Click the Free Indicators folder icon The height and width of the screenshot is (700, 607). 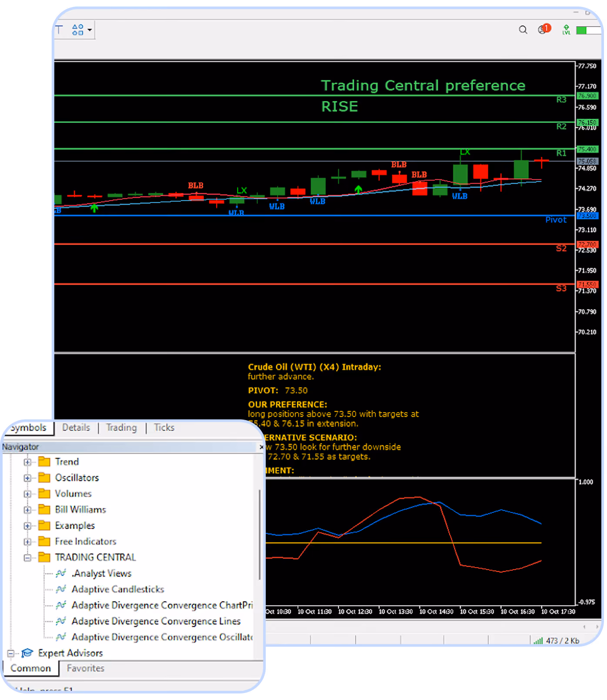point(44,541)
